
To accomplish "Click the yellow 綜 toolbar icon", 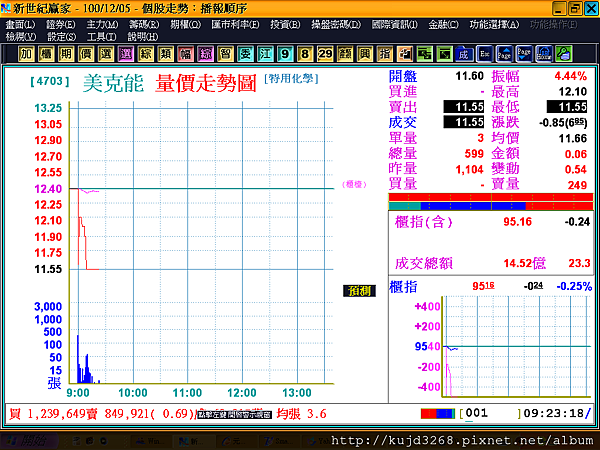I will [145, 54].
